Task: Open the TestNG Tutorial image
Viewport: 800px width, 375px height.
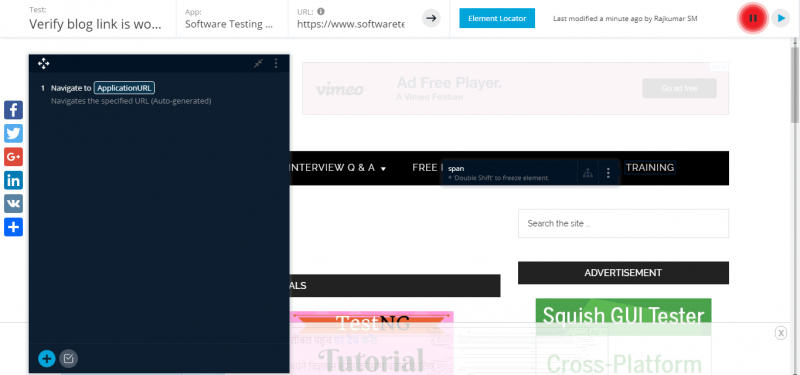Action: point(372,343)
